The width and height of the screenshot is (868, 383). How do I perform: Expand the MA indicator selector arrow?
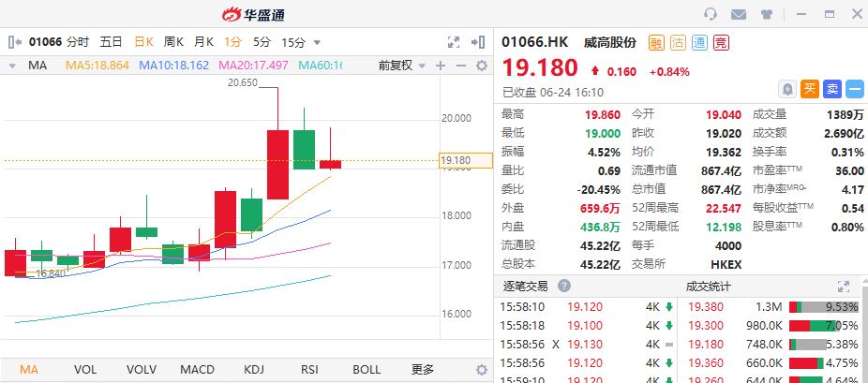pyautogui.click(x=12, y=66)
